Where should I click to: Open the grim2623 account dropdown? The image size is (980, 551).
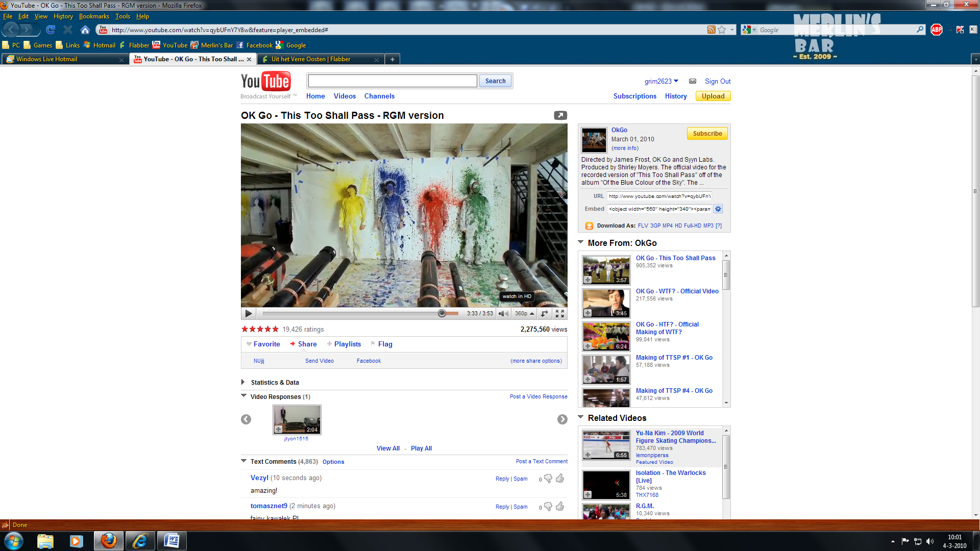pyautogui.click(x=661, y=81)
